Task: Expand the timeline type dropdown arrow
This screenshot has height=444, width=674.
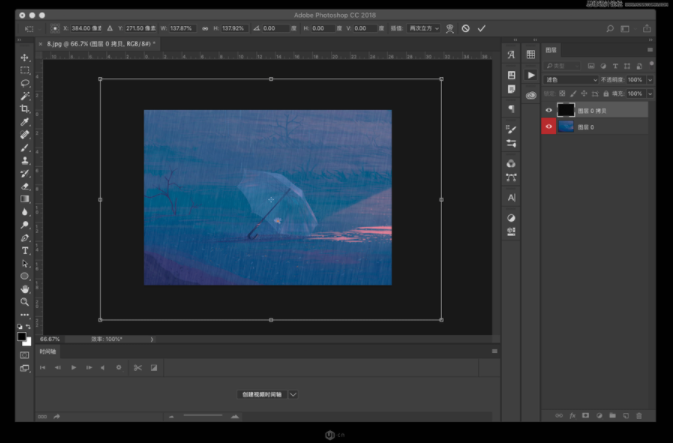Action: pyautogui.click(x=293, y=395)
